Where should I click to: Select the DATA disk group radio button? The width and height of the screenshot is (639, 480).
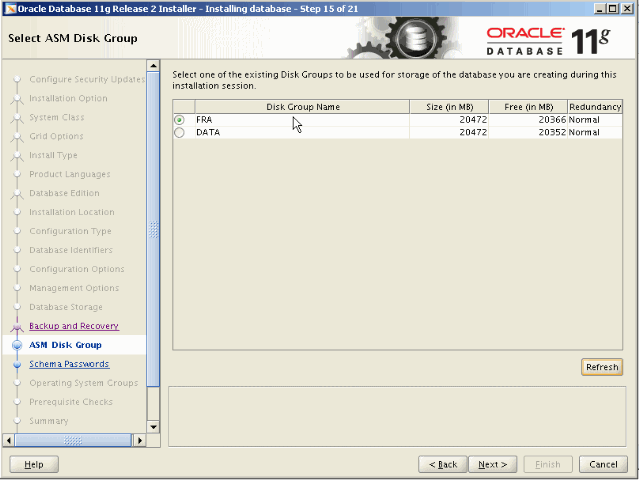tap(179, 132)
